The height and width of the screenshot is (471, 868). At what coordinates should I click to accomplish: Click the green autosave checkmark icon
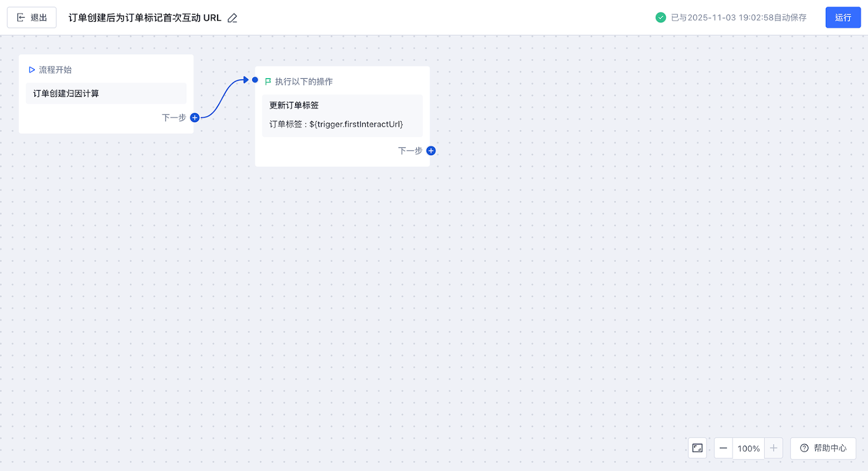[661, 17]
